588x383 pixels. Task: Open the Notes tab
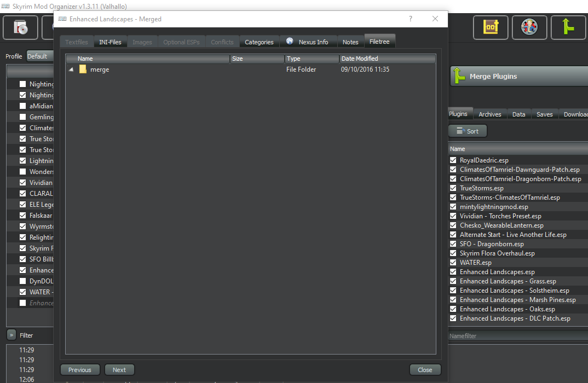point(350,42)
